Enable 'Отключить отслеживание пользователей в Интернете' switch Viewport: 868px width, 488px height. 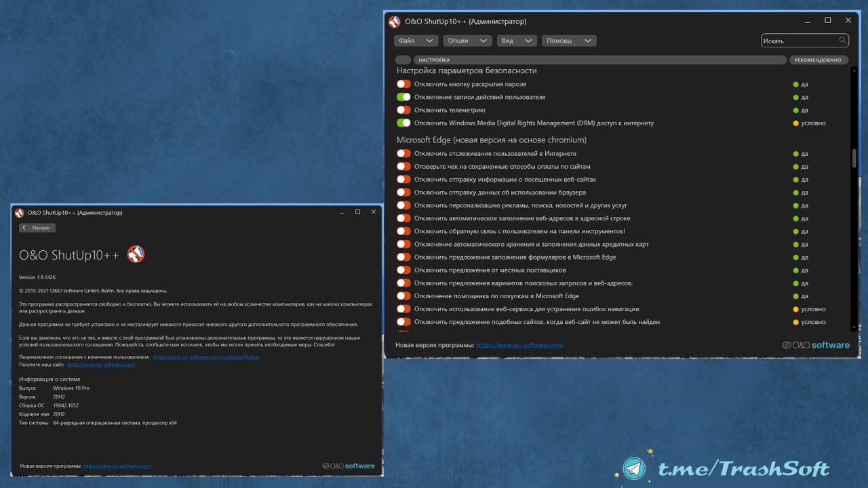(403, 154)
